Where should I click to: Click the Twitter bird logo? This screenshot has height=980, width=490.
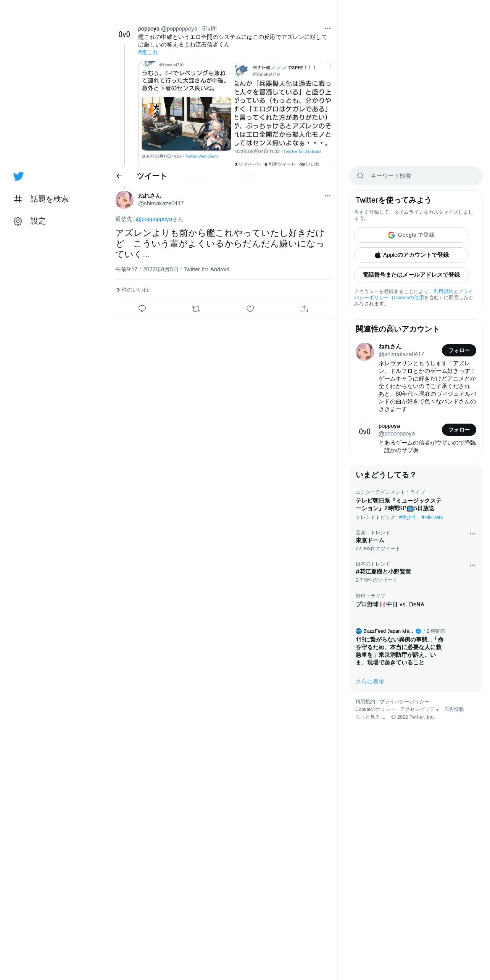coord(18,176)
